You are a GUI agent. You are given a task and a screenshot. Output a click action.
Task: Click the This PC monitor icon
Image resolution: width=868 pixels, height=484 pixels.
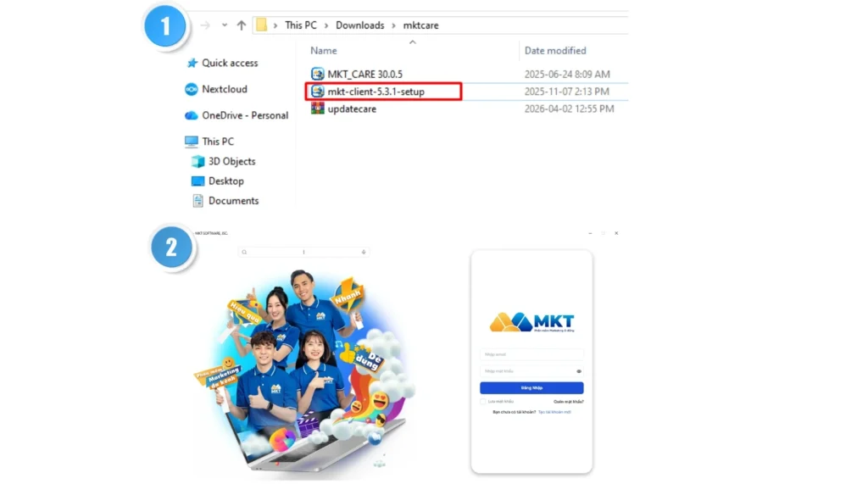(191, 142)
